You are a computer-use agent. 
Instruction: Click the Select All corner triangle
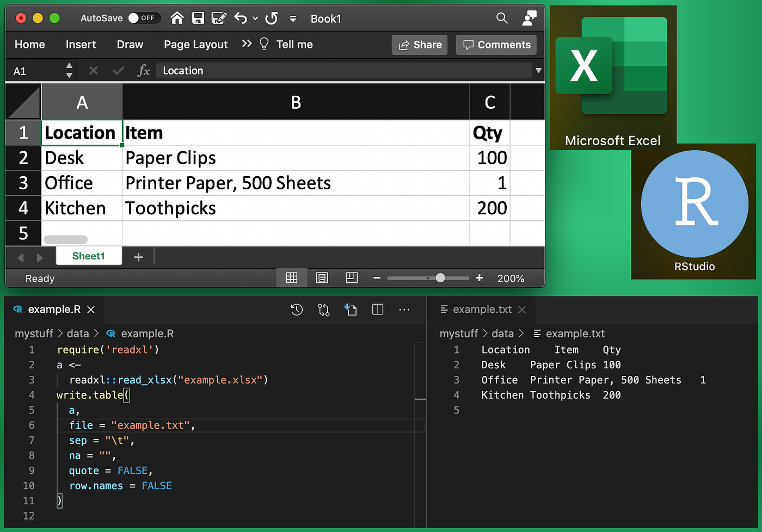[x=24, y=102]
